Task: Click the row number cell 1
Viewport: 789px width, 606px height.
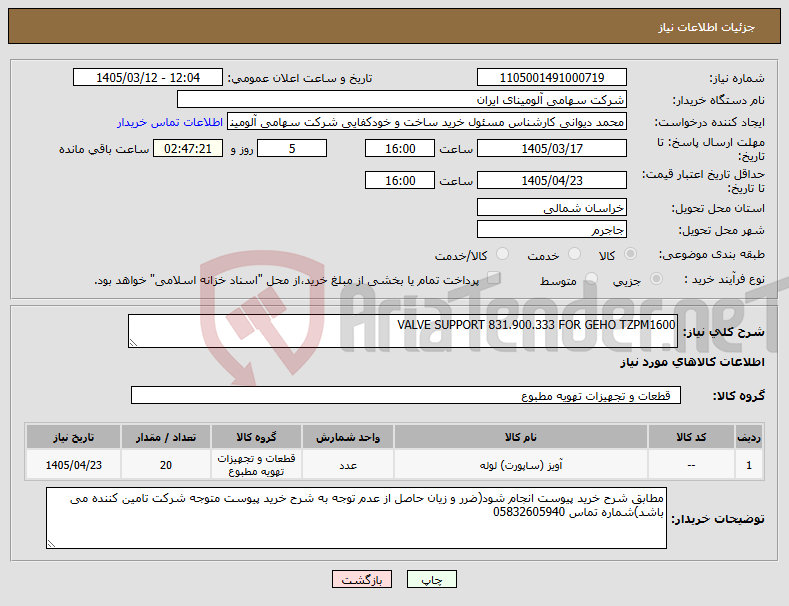Action: tap(749, 465)
